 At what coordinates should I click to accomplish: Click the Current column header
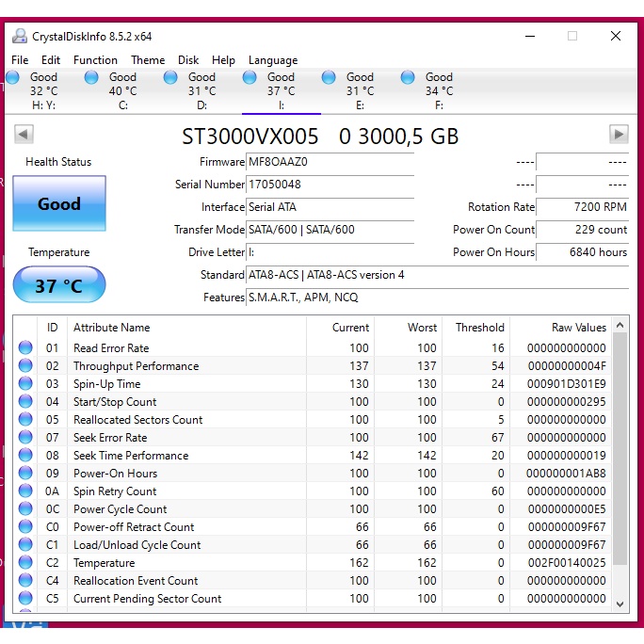(340, 328)
